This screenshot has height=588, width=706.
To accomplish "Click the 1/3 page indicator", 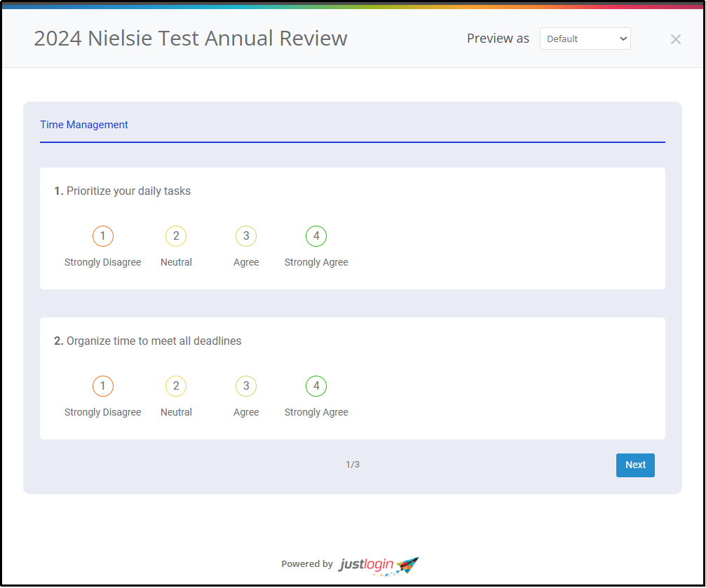I will [353, 465].
